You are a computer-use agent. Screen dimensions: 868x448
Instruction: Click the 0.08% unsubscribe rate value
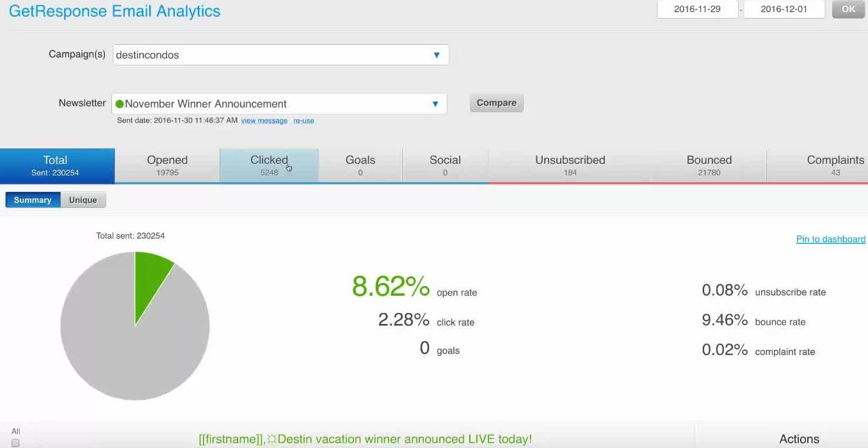point(725,290)
